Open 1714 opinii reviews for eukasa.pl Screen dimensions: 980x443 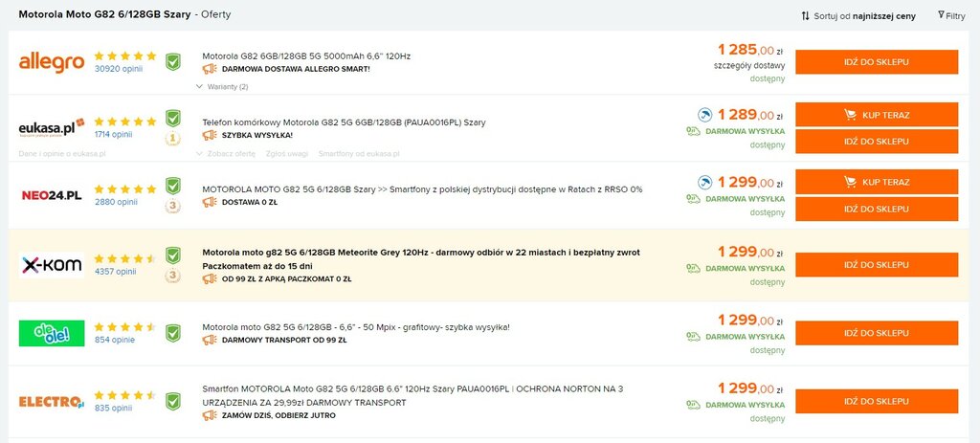point(113,134)
